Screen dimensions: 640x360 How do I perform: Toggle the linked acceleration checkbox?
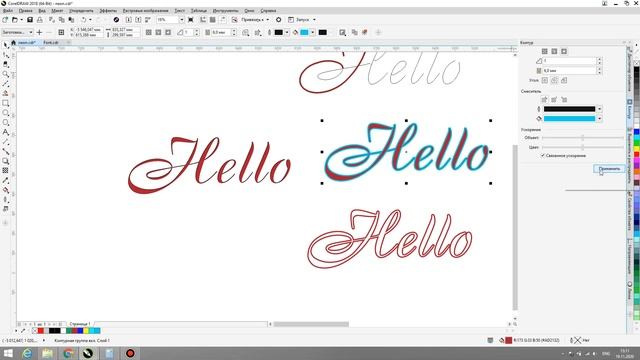click(x=543, y=156)
